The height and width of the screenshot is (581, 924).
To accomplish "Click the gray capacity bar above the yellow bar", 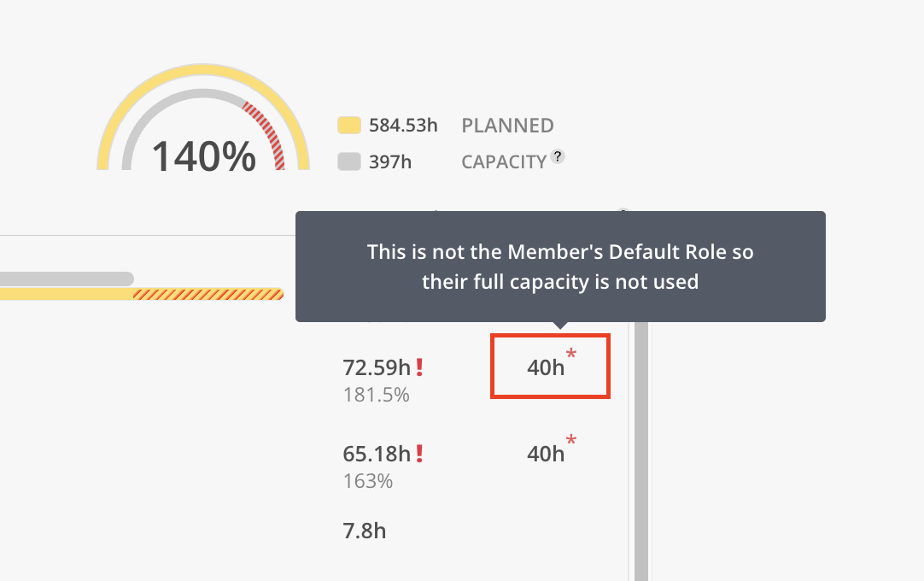I will (67, 279).
